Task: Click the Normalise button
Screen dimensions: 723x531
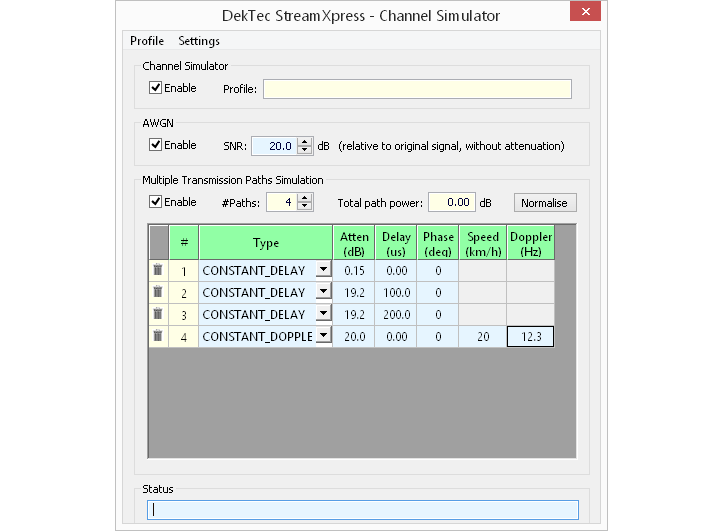Action: (x=545, y=203)
